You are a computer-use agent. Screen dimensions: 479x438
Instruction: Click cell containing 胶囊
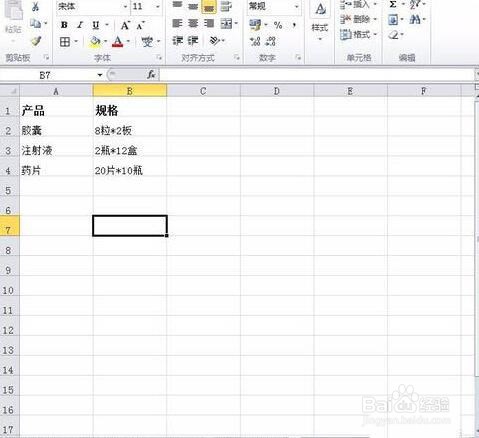tap(56, 126)
